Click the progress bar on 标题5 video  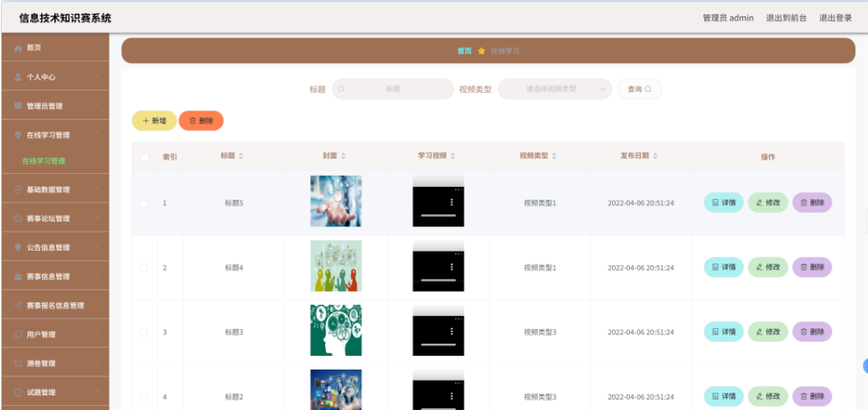[x=439, y=215]
